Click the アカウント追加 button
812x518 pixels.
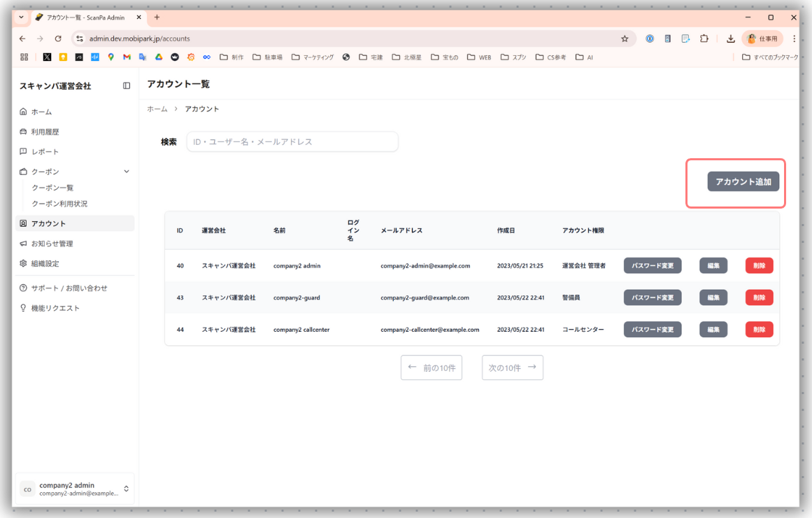click(x=743, y=181)
